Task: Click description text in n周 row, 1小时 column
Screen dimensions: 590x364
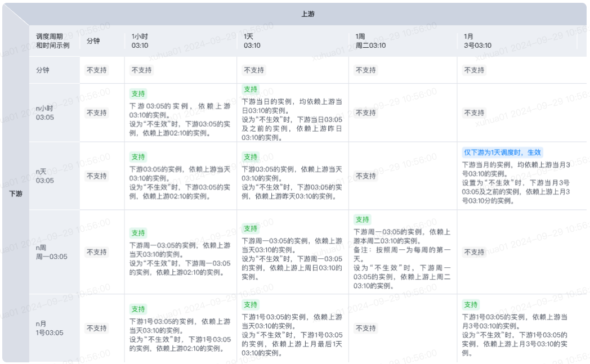Action: 180,259
